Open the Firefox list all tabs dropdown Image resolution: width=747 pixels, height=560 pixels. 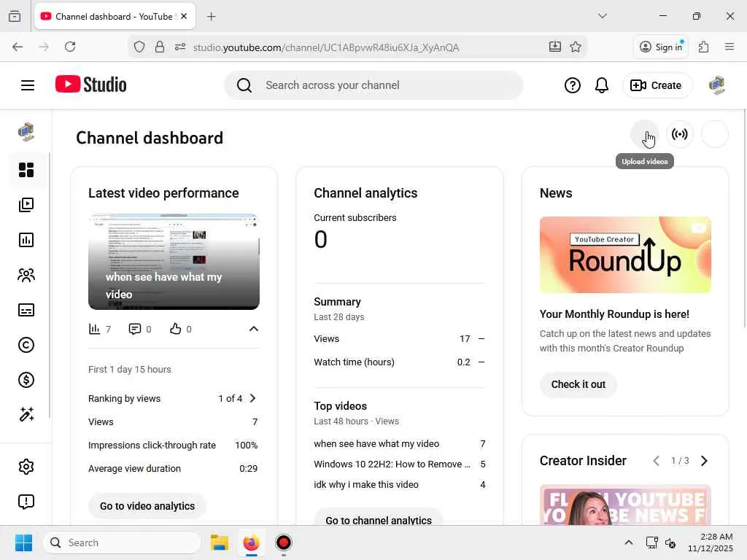(x=602, y=16)
